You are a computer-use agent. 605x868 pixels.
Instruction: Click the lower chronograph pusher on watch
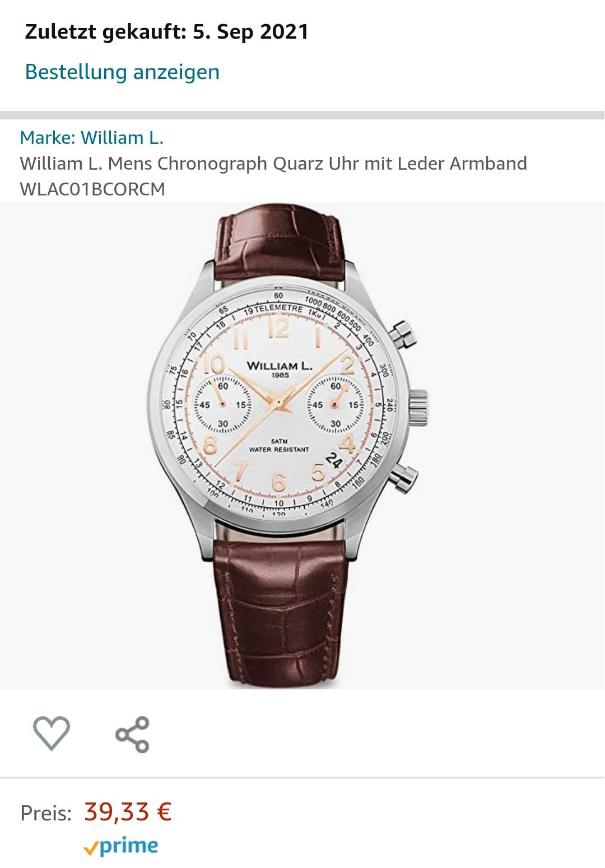[x=404, y=478]
